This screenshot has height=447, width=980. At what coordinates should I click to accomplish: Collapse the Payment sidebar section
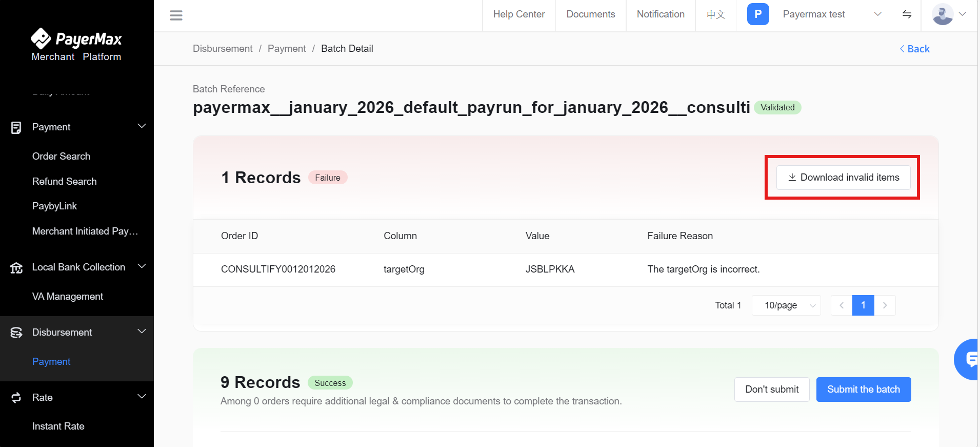[142, 126]
